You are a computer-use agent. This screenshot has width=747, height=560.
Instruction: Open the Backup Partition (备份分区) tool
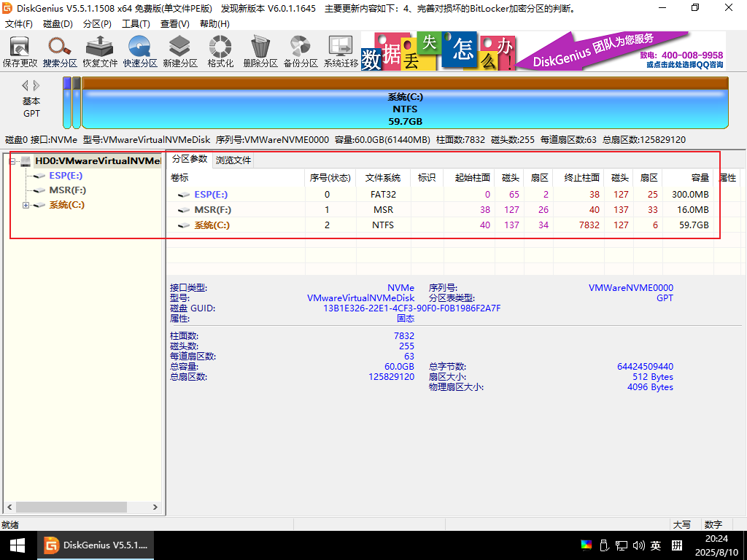(301, 52)
